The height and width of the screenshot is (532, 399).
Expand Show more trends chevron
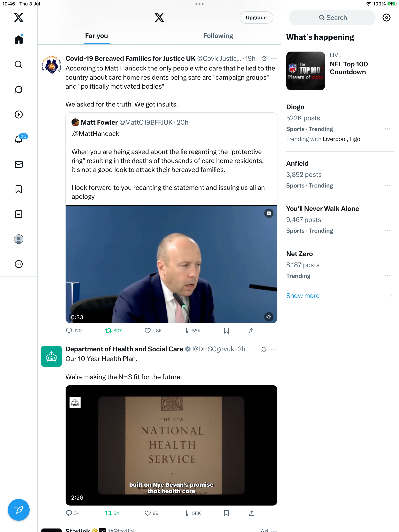click(391, 296)
